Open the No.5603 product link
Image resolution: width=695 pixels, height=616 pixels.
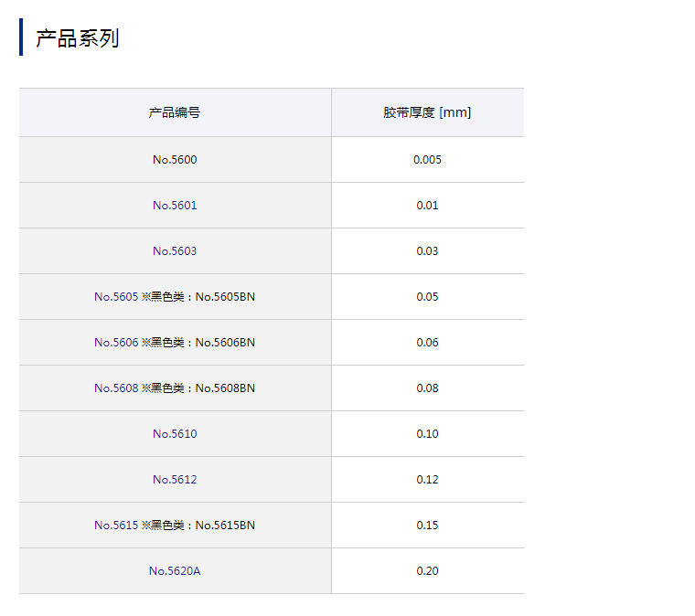[175, 251]
